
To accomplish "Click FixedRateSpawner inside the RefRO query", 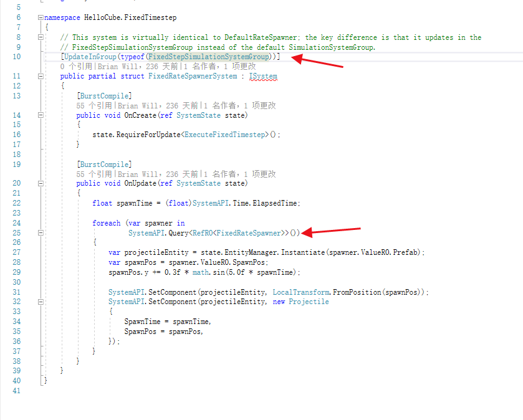I will click(x=249, y=233).
